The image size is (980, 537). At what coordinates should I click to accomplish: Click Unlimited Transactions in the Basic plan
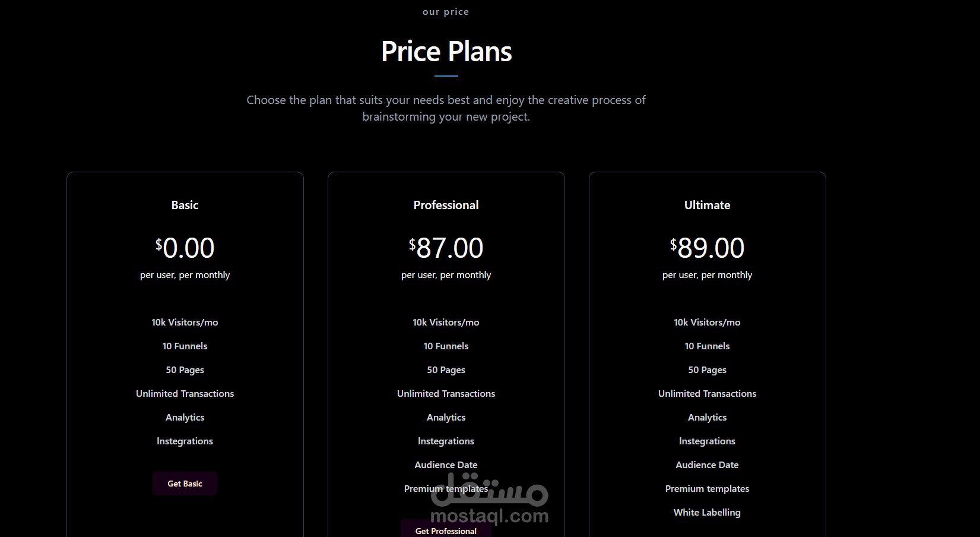(x=185, y=393)
